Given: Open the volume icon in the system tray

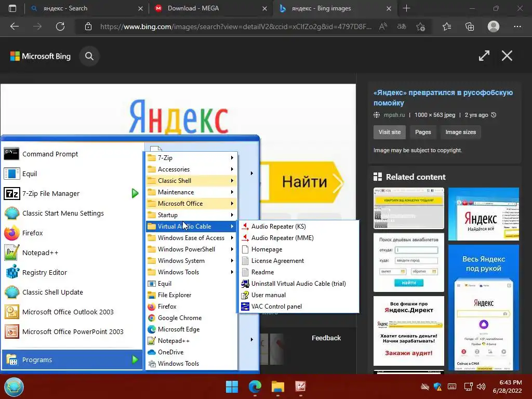Looking at the screenshot, I should point(481,387).
